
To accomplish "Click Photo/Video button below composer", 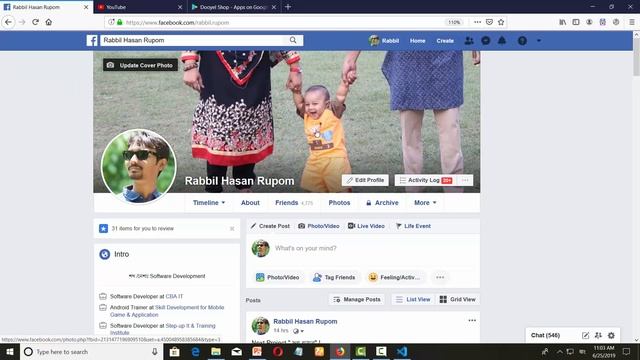I will [x=278, y=277].
